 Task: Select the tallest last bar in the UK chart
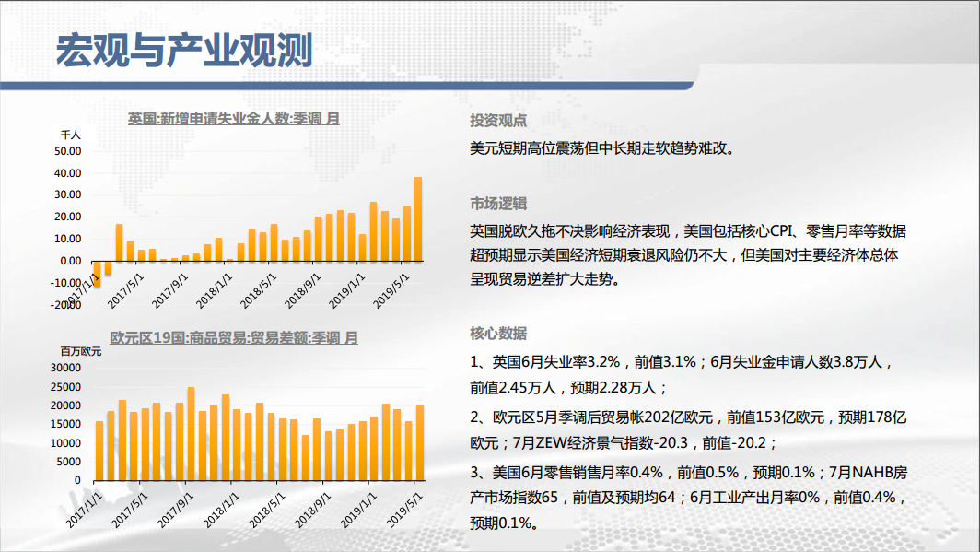point(418,219)
